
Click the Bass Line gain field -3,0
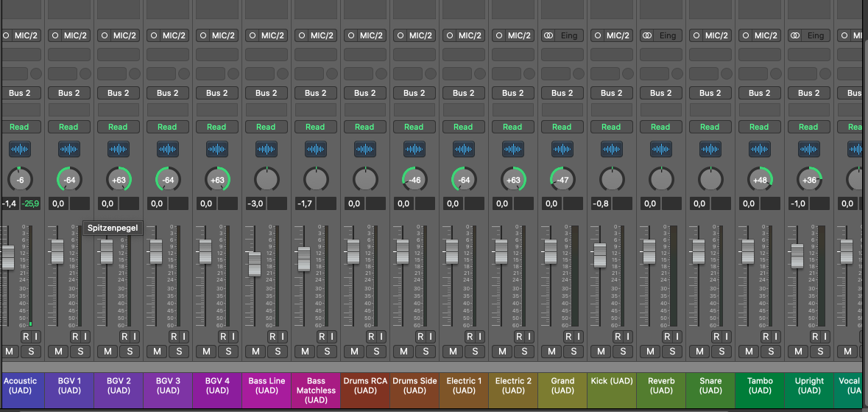pyautogui.click(x=255, y=203)
